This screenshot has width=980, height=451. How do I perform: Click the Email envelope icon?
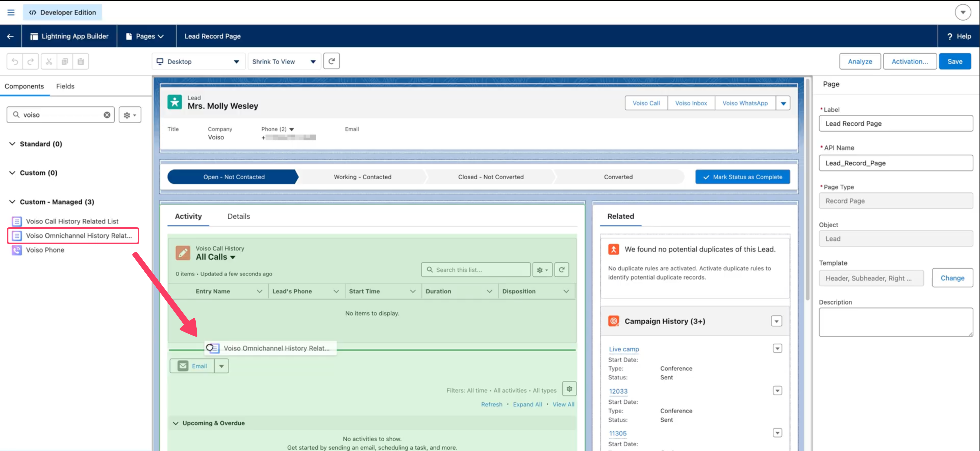click(183, 365)
